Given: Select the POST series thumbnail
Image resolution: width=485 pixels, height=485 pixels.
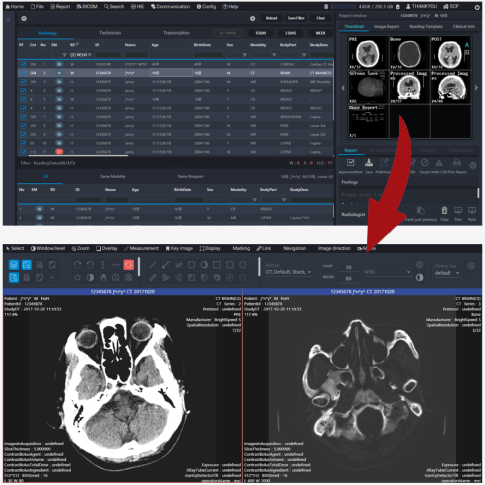Looking at the screenshot, I should (x=451, y=53).
